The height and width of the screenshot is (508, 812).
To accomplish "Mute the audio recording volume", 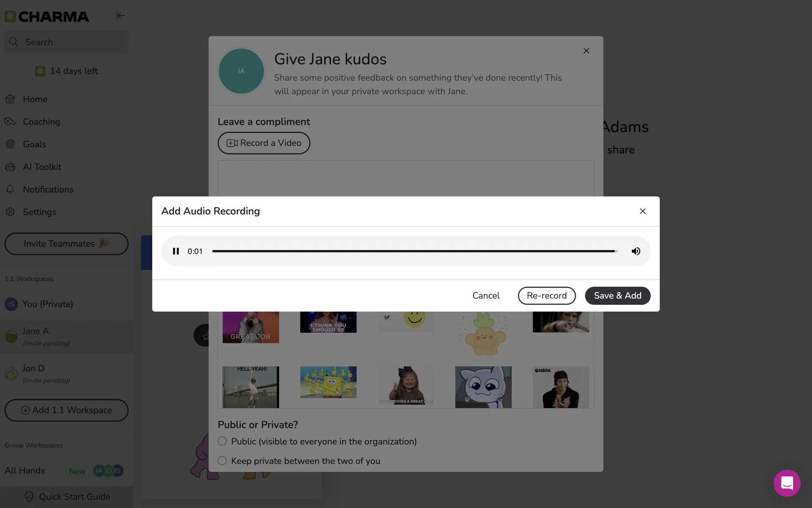I will pos(636,251).
